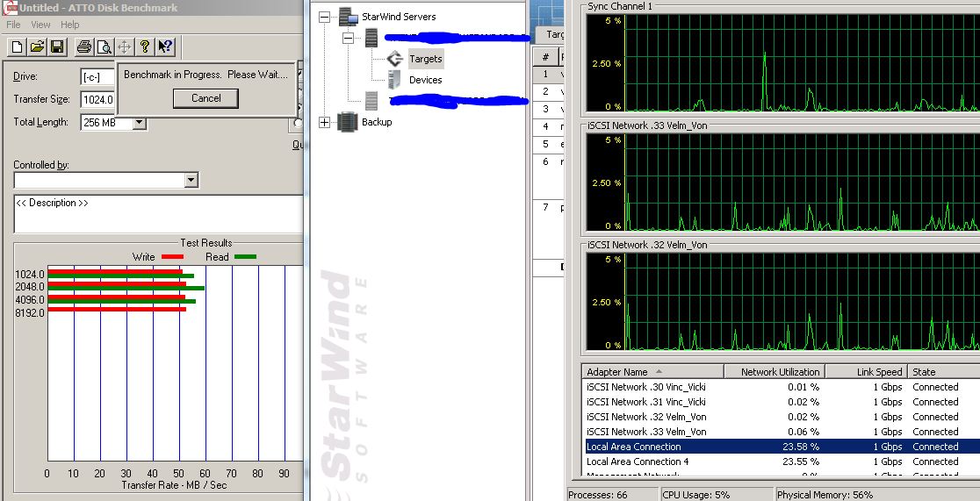
Task: Click the greyed-out second server icon
Action: (x=371, y=100)
